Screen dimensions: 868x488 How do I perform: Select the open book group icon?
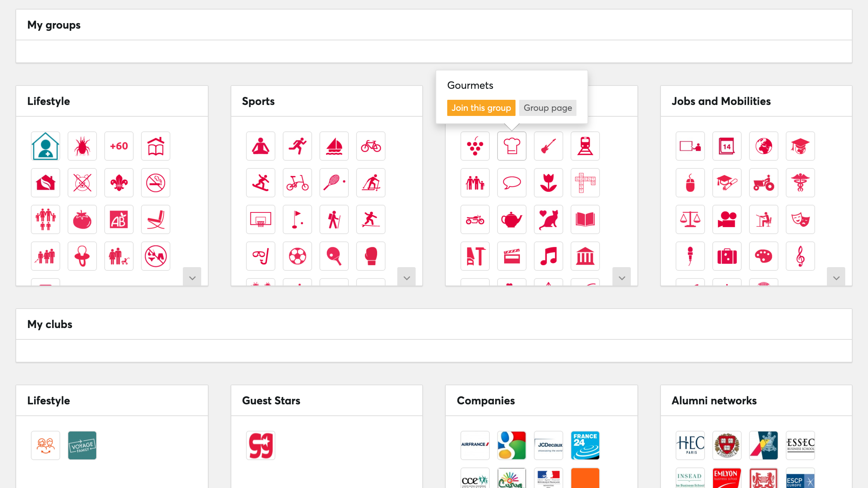pyautogui.click(x=585, y=219)
